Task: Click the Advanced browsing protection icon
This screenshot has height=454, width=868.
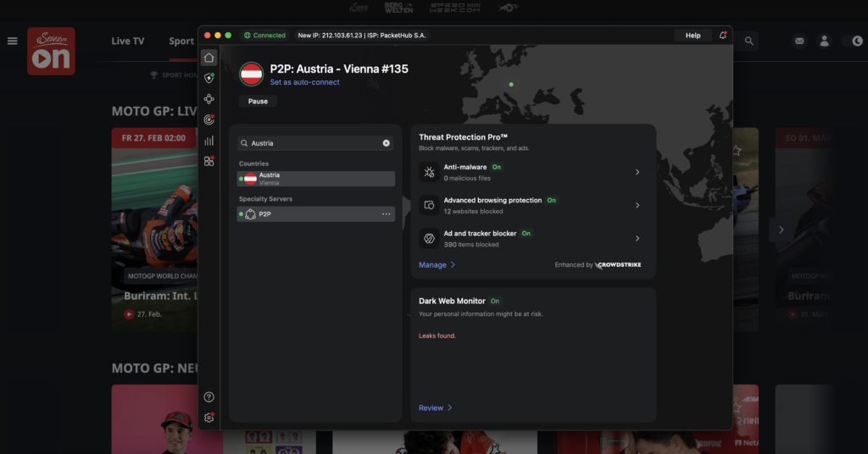Action: (x=429, y=205)
